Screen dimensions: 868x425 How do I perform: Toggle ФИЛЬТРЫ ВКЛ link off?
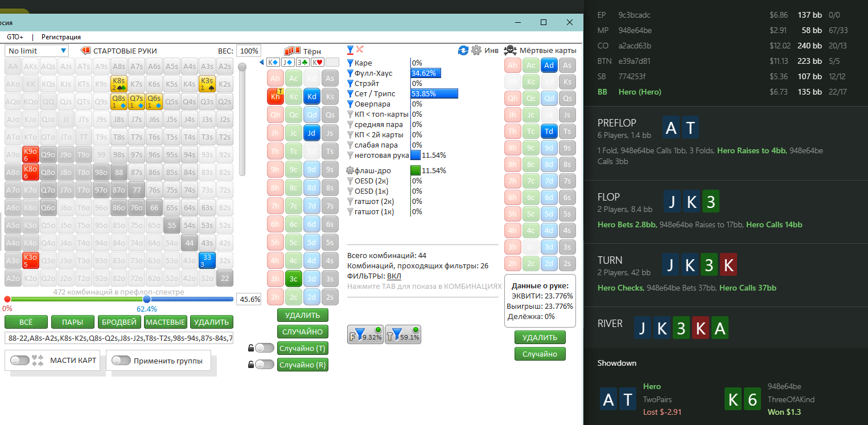click(394, 276)
